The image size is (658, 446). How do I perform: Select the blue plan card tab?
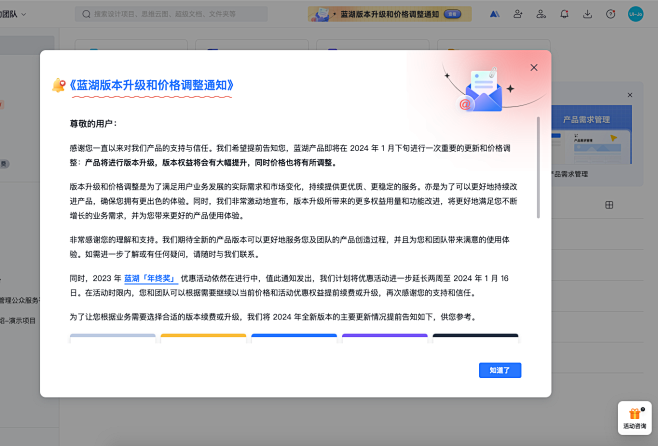294,338
